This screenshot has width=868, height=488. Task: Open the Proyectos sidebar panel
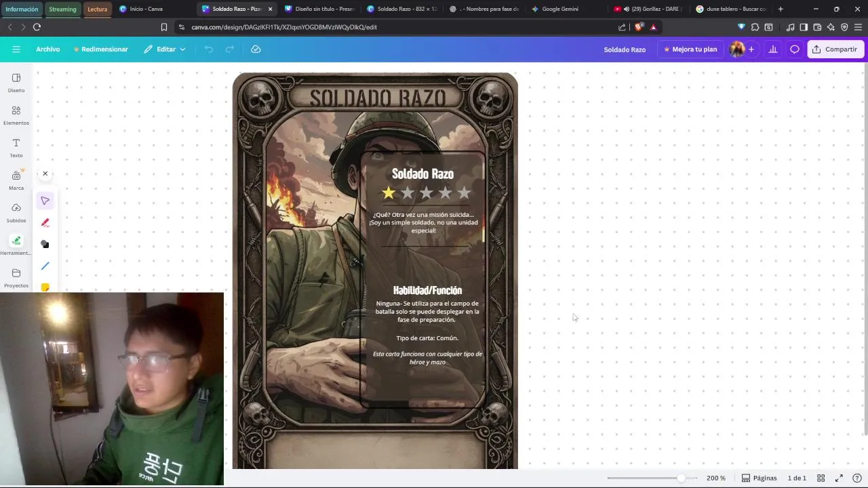tap(16, 278)
